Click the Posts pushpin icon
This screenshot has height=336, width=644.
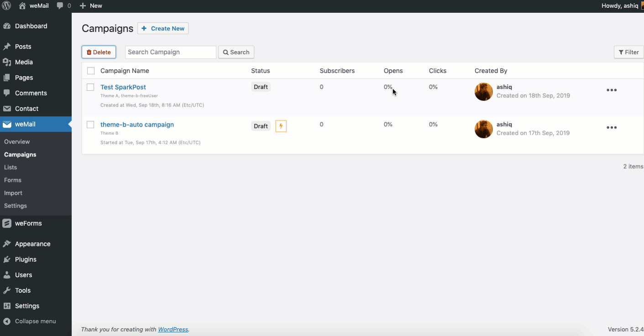(7, 47)
